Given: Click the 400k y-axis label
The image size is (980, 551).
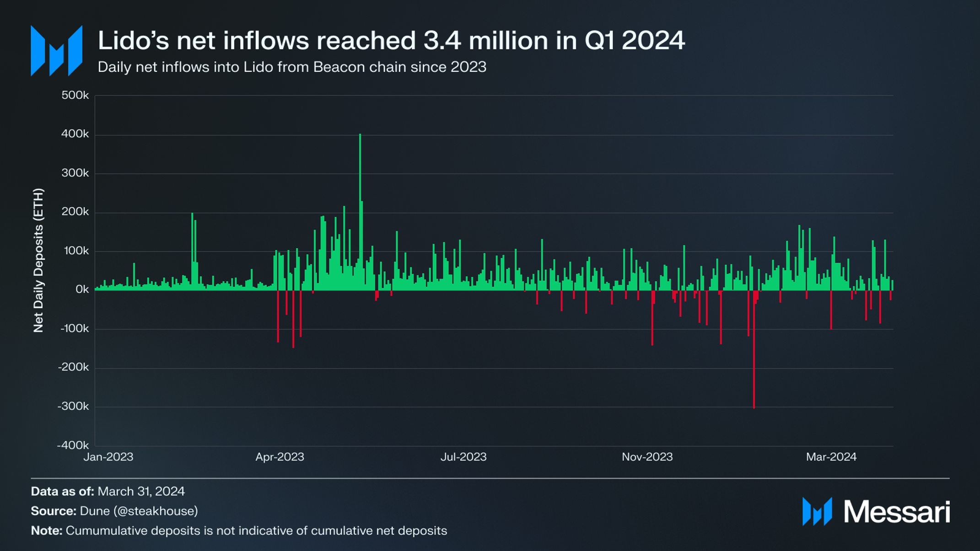Looking at the screenshot, I should coord(75,134).
